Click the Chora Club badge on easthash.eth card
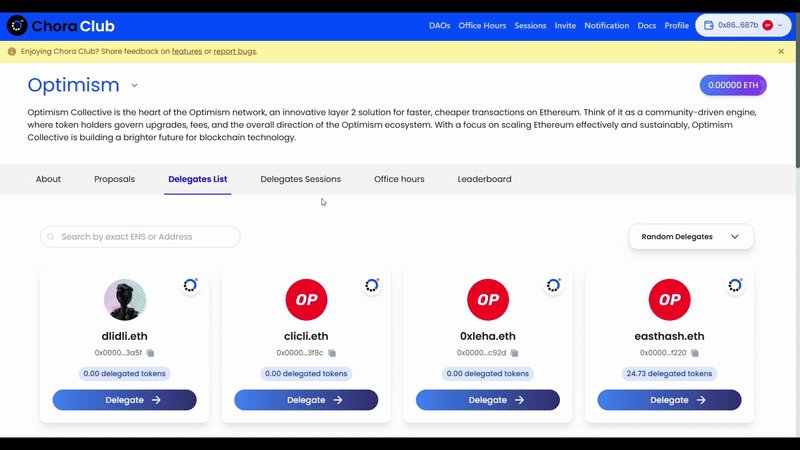Screen dimensions: 800x450 tap(735, 285)
